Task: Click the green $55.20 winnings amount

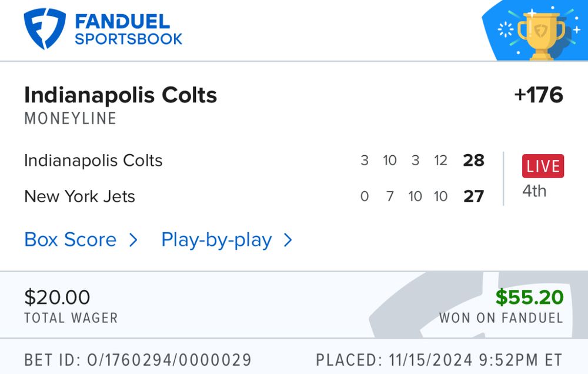Action: pos(529,297)
